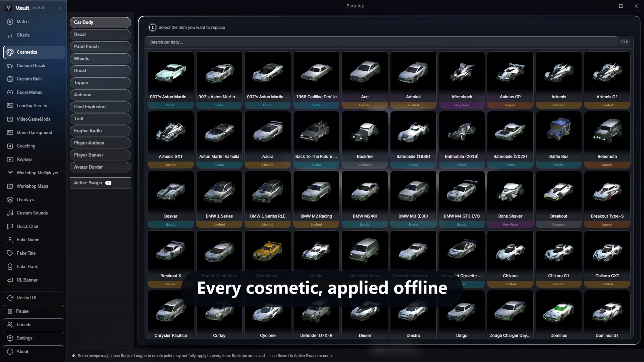
Task: Open the Topper category
Action: [100, 83]
